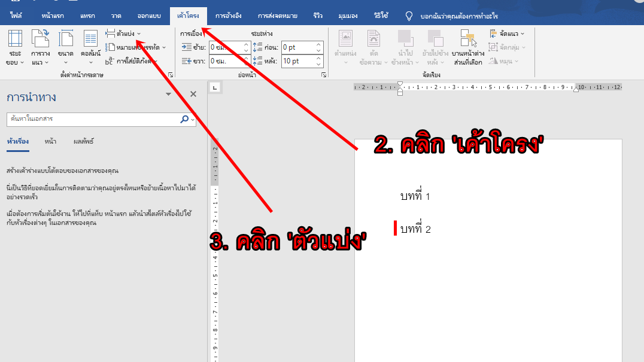644x362 pixels.
Task: Switch to the การส่งจดหมาย (Mailings) tab
Action: pos(278,16)
